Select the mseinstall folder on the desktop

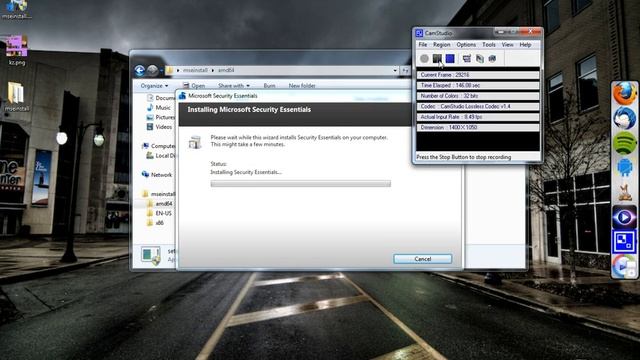pos(16,97)
